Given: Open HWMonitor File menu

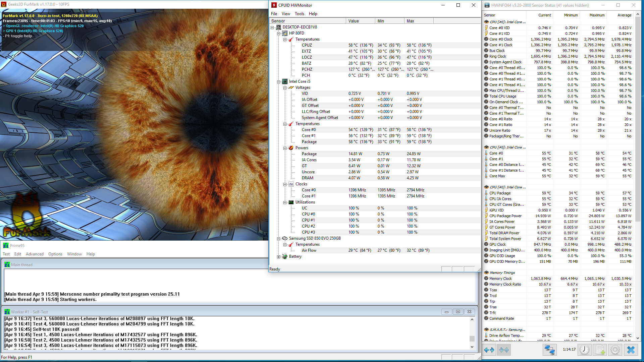Looking at the screenshot, I should (274, 14).
